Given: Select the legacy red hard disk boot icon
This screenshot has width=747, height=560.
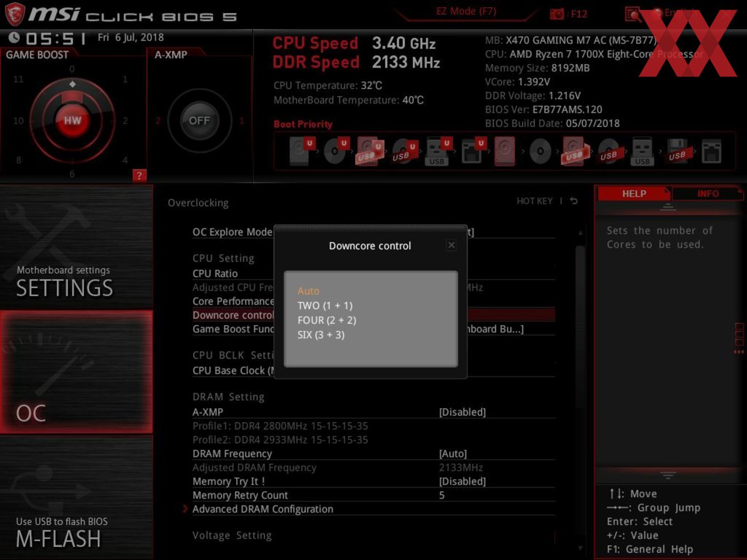Looking at the screenshot, I should 505,152.
